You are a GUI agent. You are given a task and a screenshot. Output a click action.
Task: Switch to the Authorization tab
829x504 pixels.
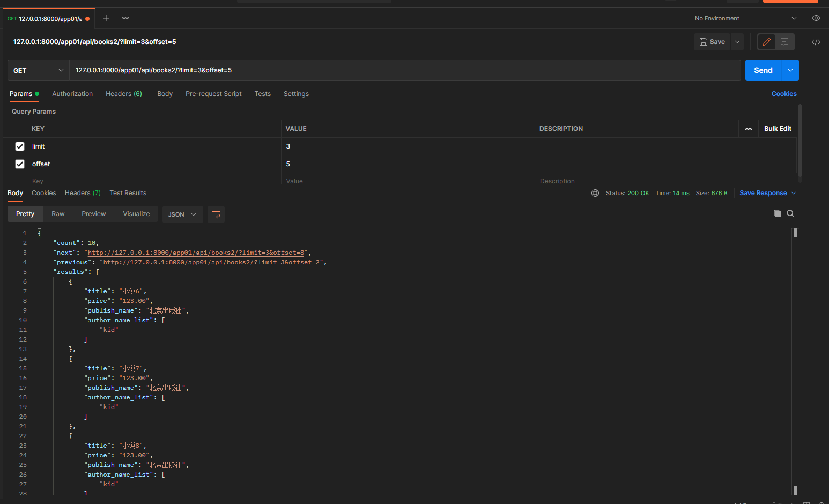click(72, 94)
